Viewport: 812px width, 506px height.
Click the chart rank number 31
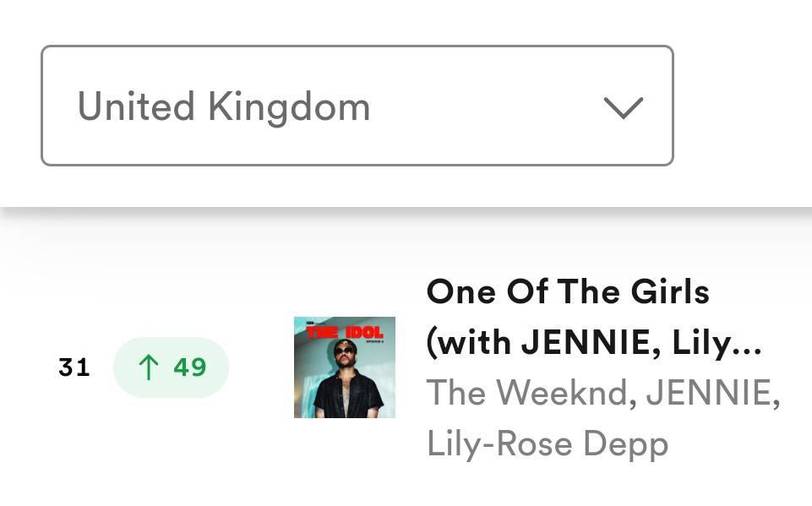click(74, 367)
